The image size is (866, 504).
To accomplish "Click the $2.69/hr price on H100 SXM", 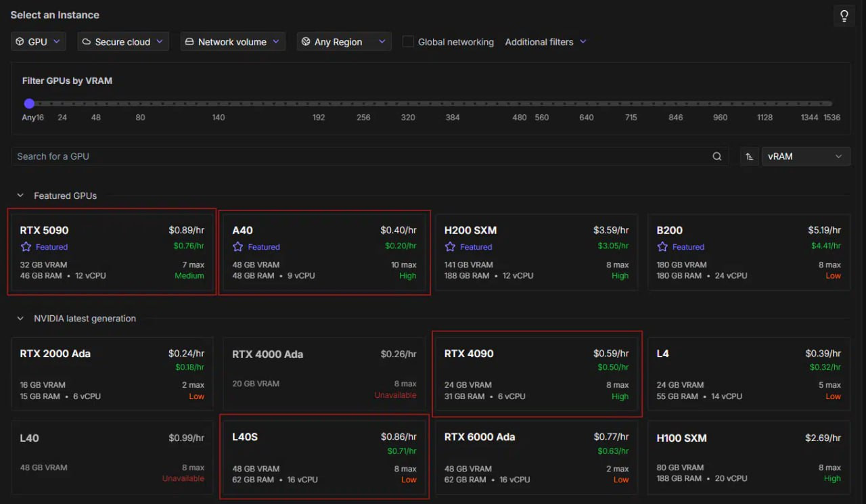I will [823, 438].
